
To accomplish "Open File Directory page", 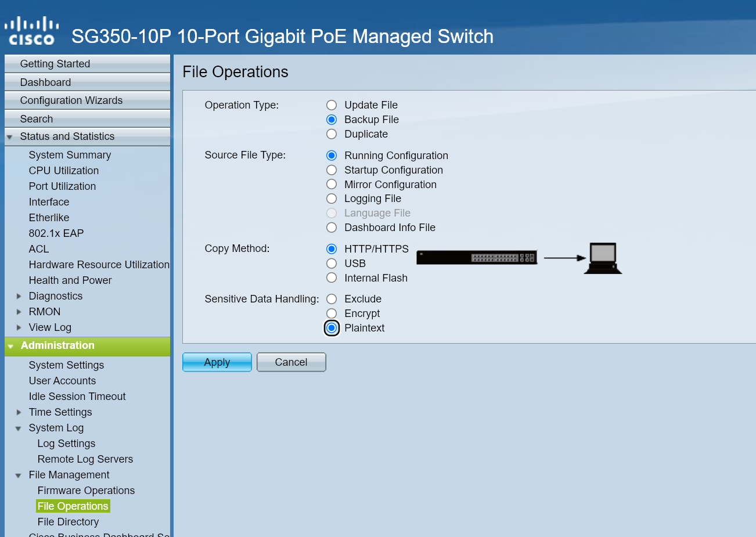I will [68, 522].
